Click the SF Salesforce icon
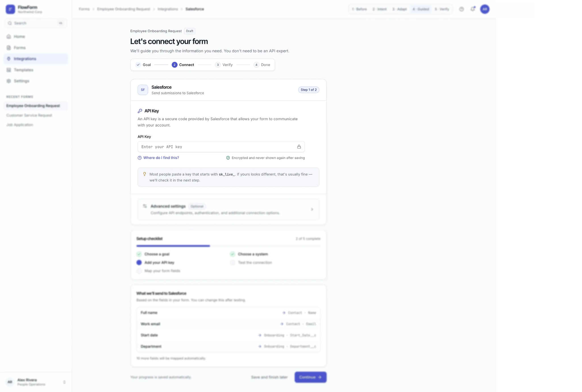The height and width of the screenshot is (392, 582). pos(143,90)
